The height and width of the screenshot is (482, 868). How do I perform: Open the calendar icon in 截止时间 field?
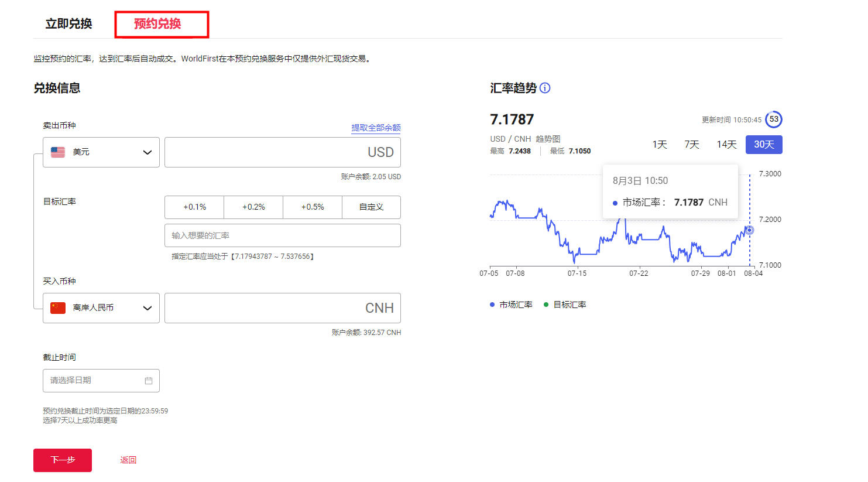click(149, 381)
